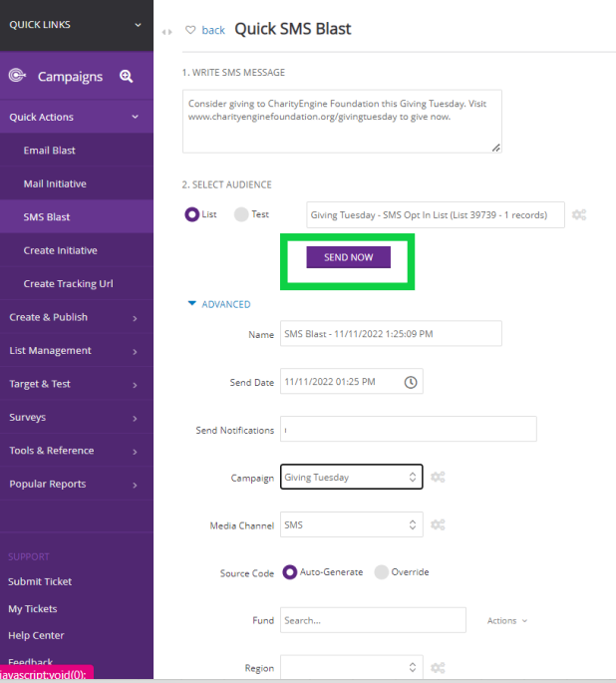Click the gears icon beside Media Channel
This screenshot has width=616, height=683.
[x=438, y=524]
